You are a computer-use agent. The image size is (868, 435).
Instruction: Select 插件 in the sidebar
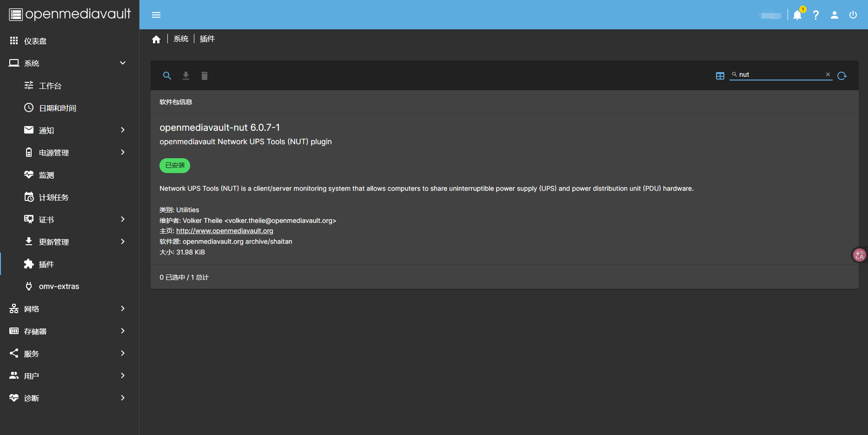click(70, 264)
